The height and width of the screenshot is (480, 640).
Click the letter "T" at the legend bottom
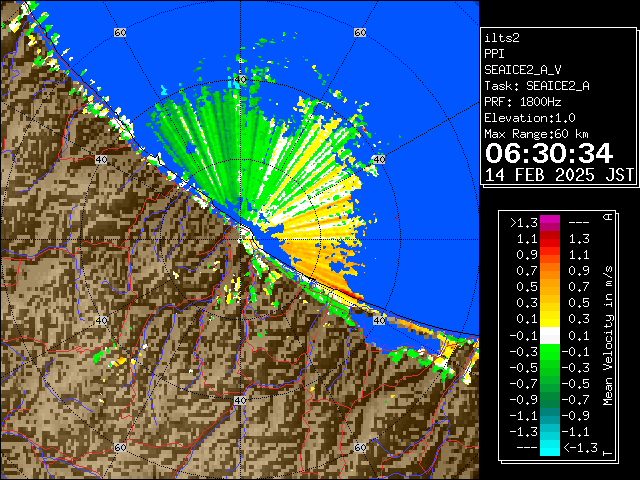(609, 453)
